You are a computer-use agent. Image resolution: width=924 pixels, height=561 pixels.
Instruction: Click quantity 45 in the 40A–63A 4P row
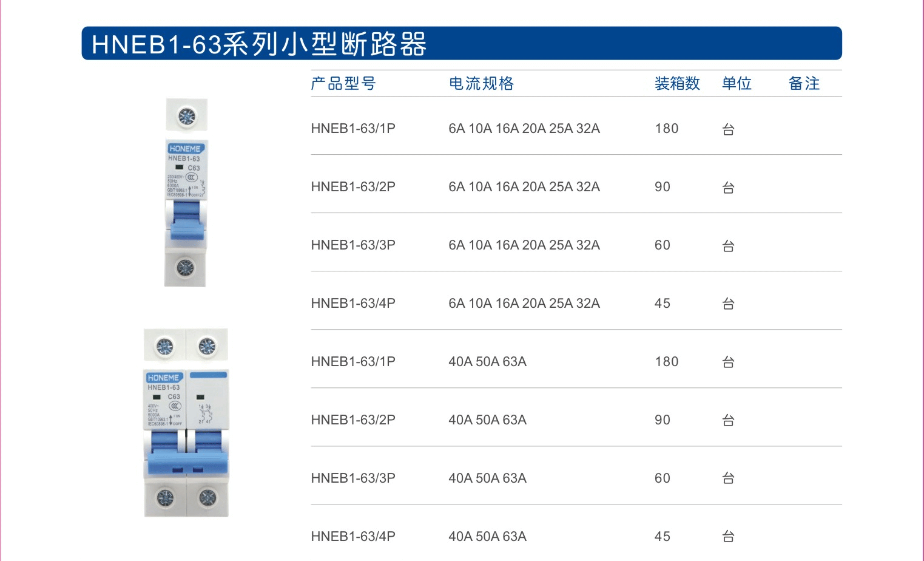(x=663, y=537)
